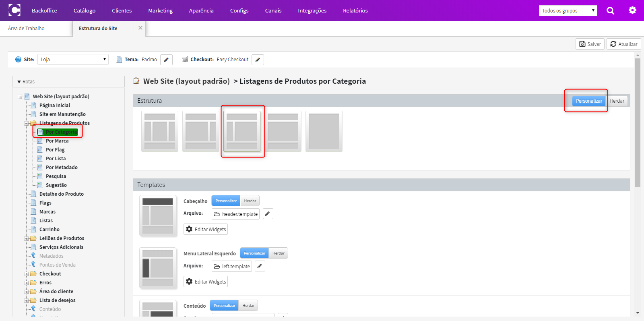Open the settings gear icon
Screen dimensions: 644x321
(632, 10)
